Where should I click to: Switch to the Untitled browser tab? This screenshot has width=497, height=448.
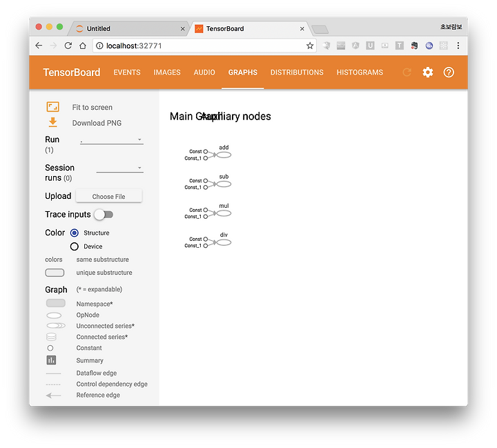(127, 28)
